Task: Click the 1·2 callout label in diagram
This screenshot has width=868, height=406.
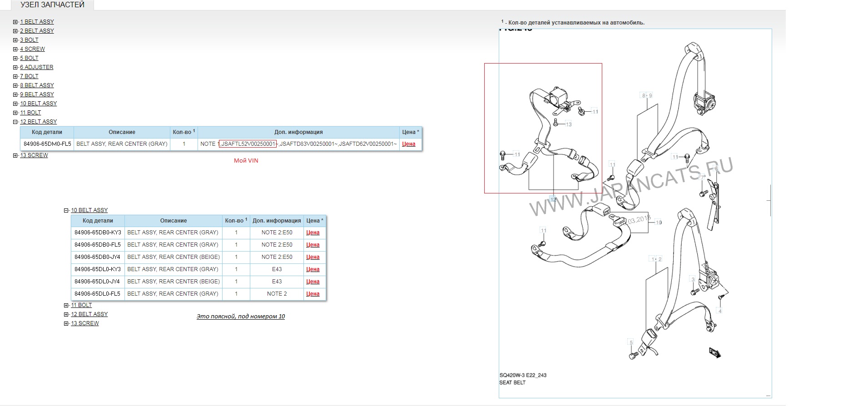Action: pos(656,259)
